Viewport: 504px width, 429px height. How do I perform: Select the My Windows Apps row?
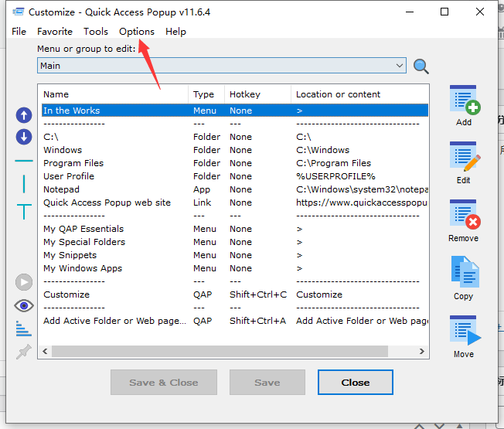(x=235, y=268)
